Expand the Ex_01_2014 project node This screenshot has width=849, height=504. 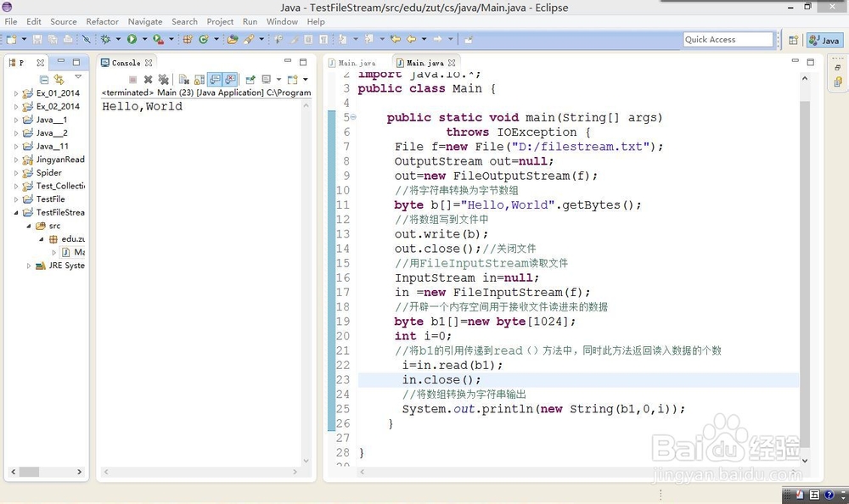click(x=15, y=93)
